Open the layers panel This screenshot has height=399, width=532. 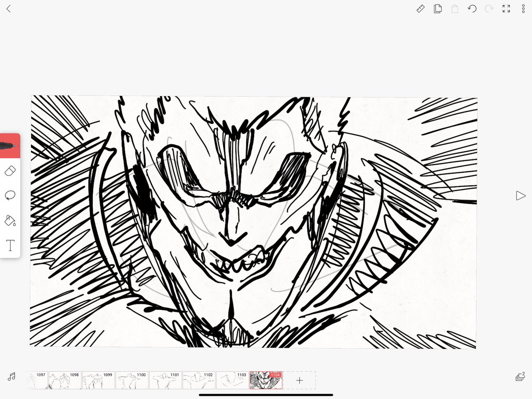click(x=520, y=376)
